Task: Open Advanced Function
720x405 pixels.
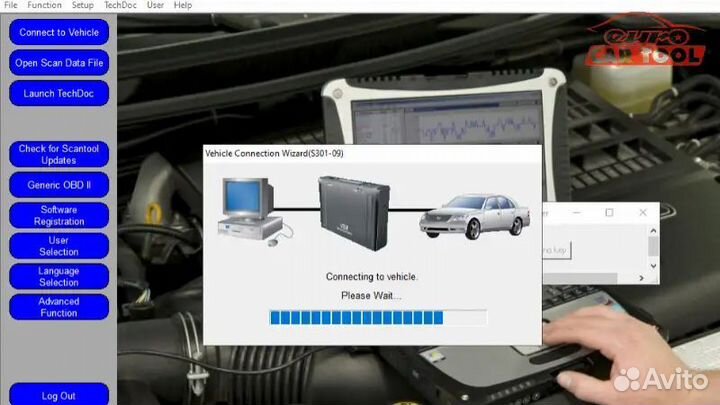Action: click(x=59, y=307)
